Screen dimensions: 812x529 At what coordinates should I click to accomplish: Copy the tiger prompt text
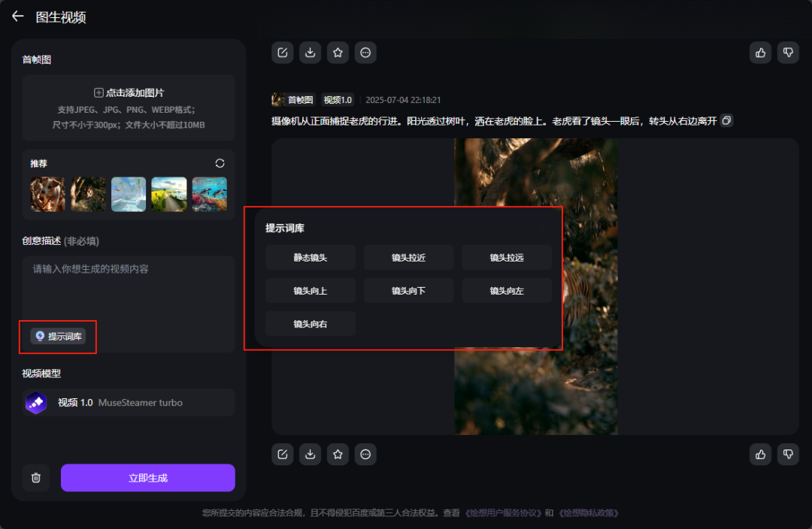click(725, 120)
